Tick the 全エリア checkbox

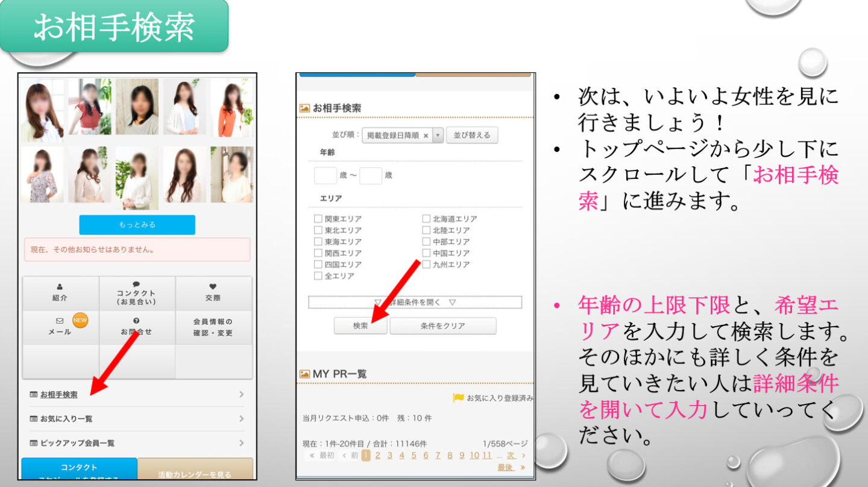point(318,276)
